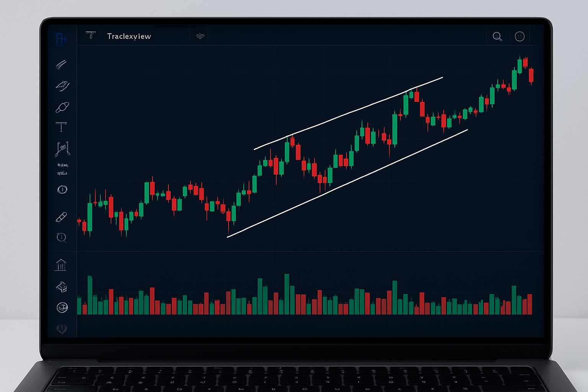
Task: Click the circular info icon at the top right
Action: pyautogui.click(x=519, y=36)
